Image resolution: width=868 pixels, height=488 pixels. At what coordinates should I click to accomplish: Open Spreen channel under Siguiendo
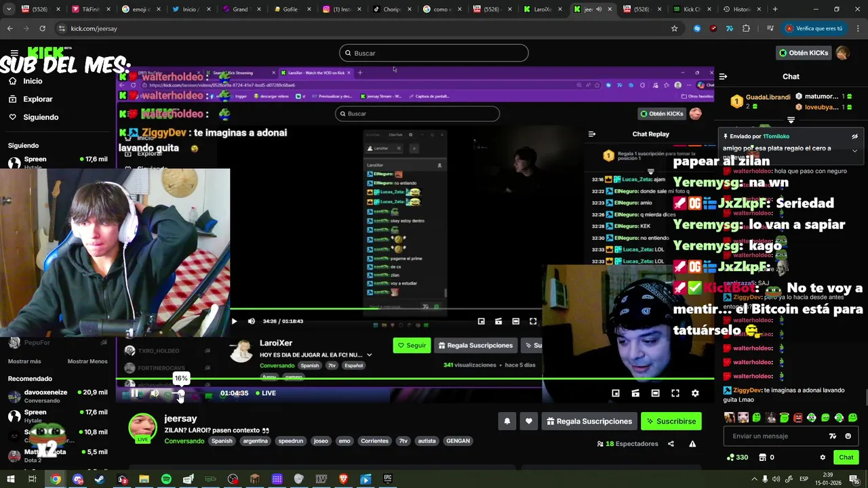coord(58,163)
